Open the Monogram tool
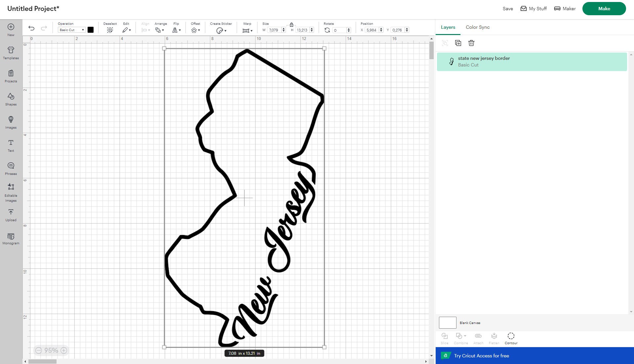 coord(11,239)
